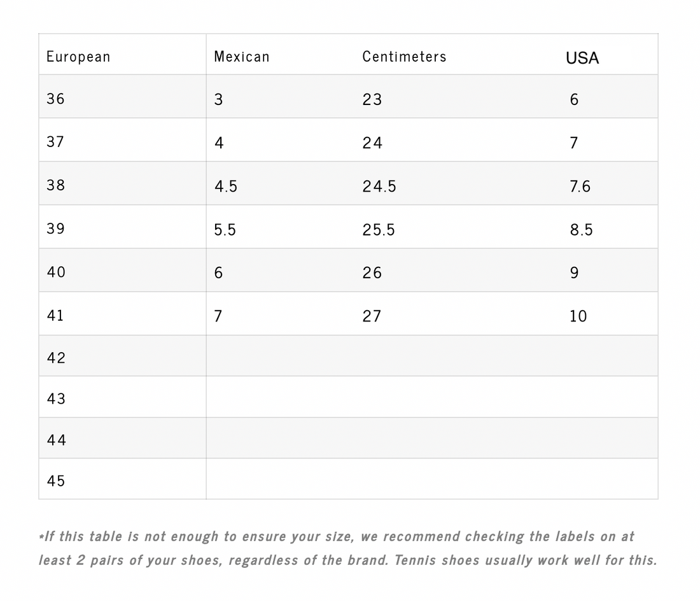Click the USA size 8.5 value

tap(581, 230)
